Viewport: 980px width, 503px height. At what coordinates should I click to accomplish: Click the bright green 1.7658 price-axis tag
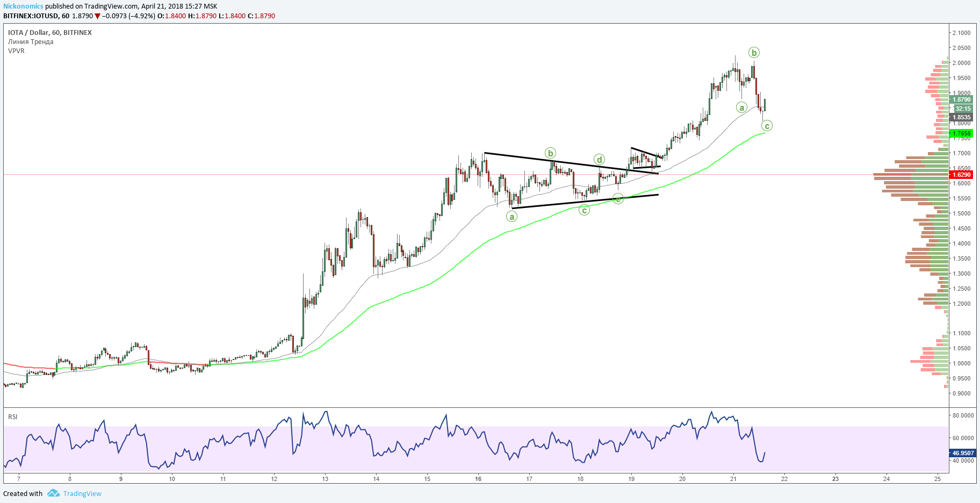click(x=961, y=133)
